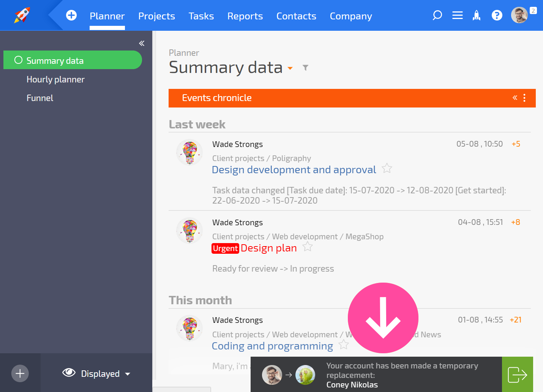The width and height of the screenshot is (543, 392).
Task: Click the green bird avatar in replacement notice
Action: coord(305,375)
